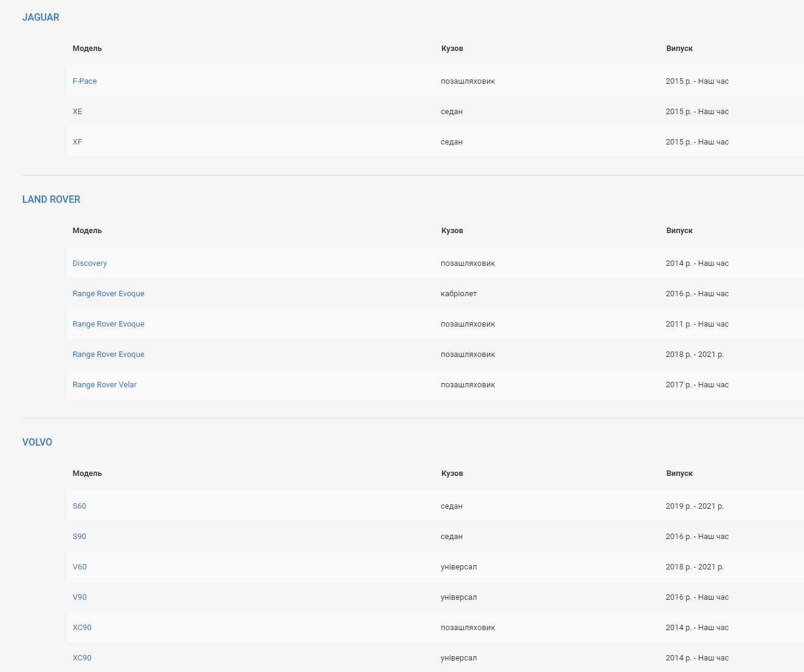Click the Land Rover table Модель header

coord(87,230)
